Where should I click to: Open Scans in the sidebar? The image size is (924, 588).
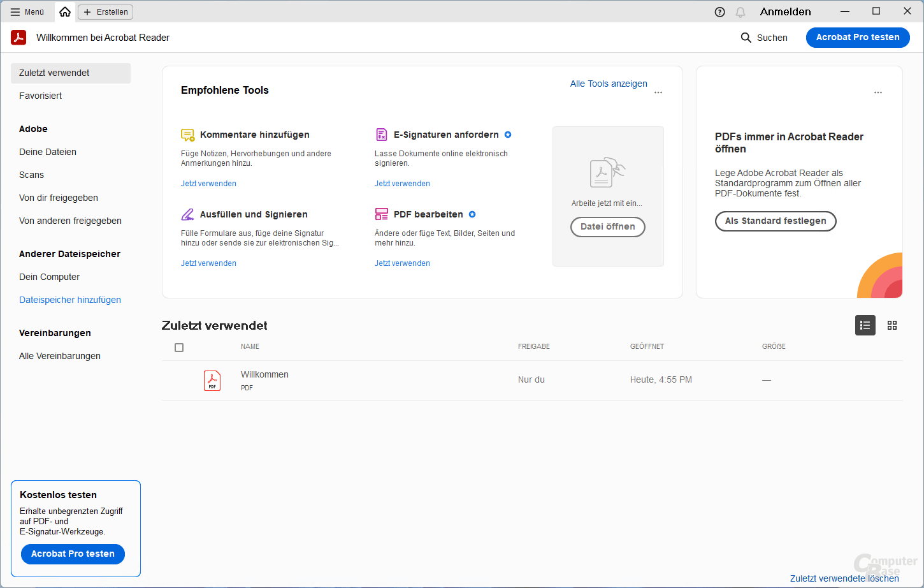tap(32, 175)
